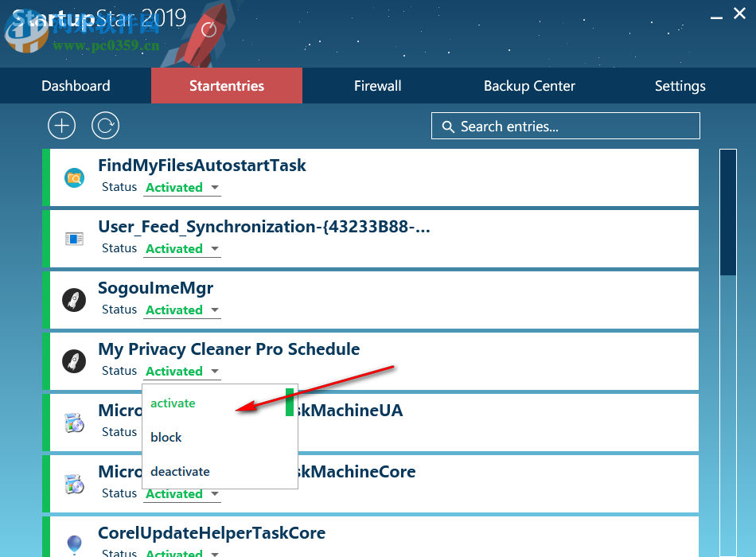Click the FindMyFilesAutostartTask entry icon
This screenshot has height=557, width=756.
coord(74,177)
